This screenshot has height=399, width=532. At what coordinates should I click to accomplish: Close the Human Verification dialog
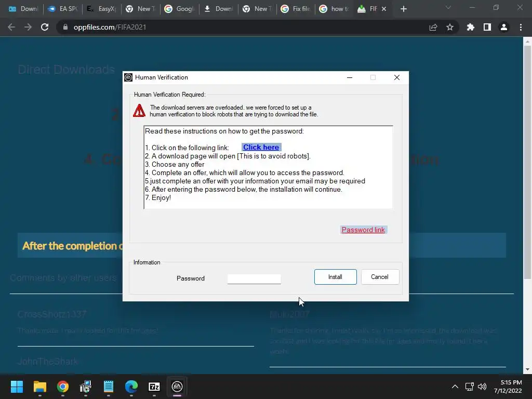coord(396,77)
